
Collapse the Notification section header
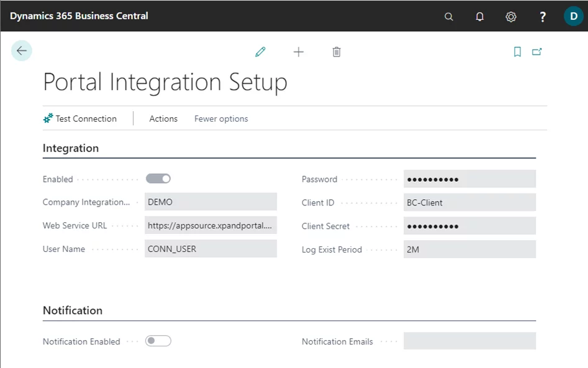pyautogui.click(x=73, y=310)
